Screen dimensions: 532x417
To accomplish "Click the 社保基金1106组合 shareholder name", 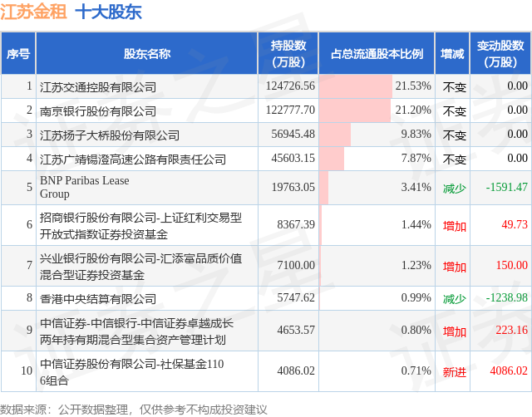I will click(132, 371).
